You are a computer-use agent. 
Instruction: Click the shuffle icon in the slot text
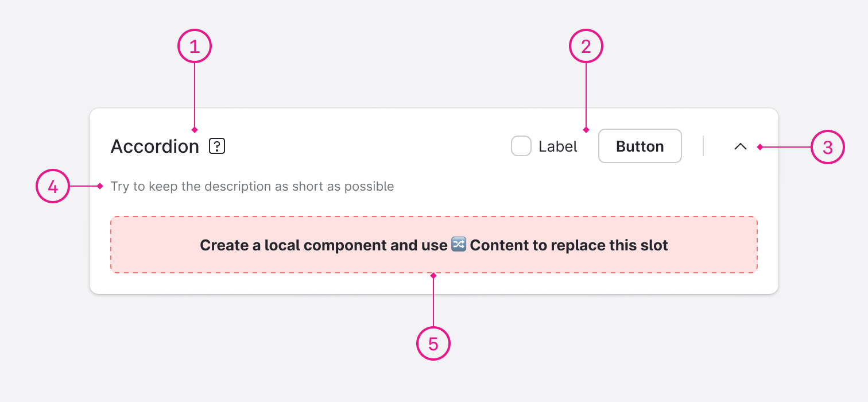(x=459, y=245)
